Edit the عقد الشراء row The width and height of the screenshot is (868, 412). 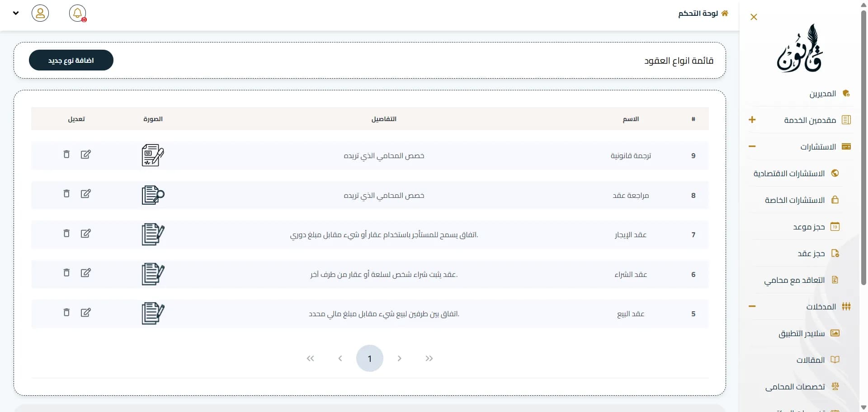(85, 273)
